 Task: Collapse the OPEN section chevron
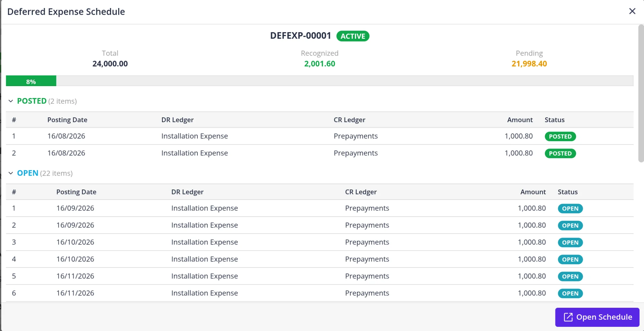point(11,173)
